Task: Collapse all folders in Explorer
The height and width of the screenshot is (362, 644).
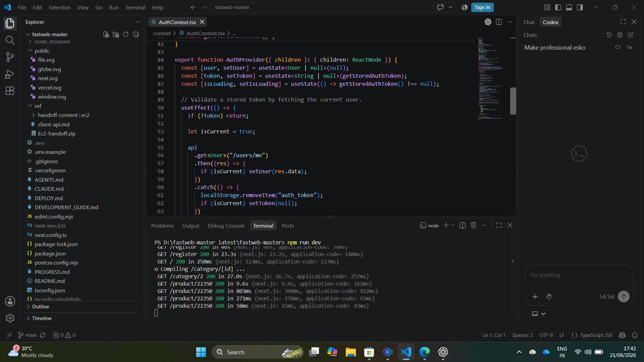Action: [x=136, y=34]
